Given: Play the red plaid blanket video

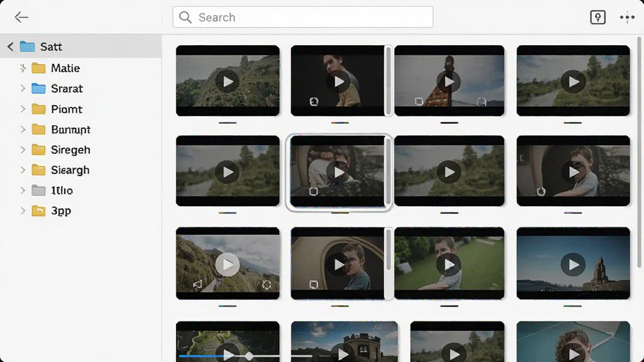Looking at the screenshot, I should [448, 82].
